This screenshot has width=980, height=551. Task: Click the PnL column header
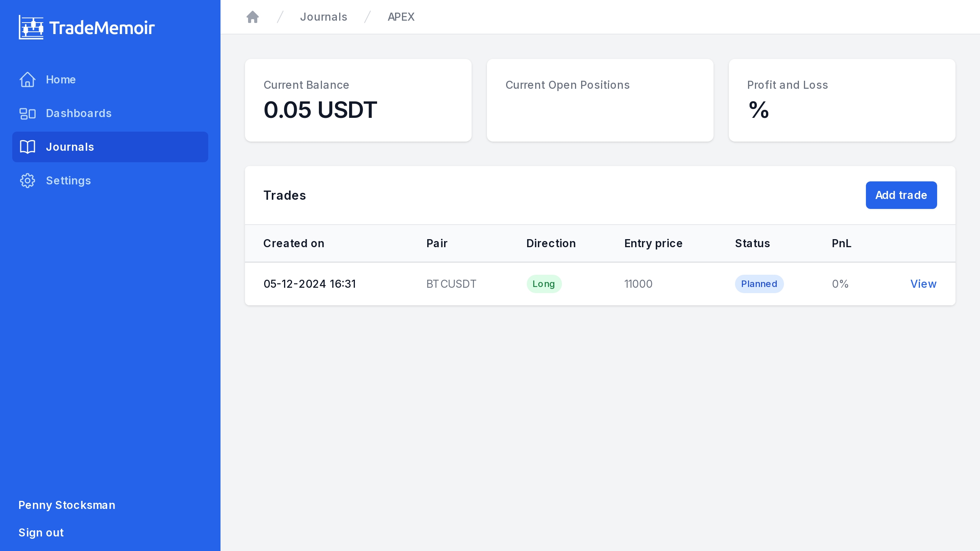click(841, 243)
